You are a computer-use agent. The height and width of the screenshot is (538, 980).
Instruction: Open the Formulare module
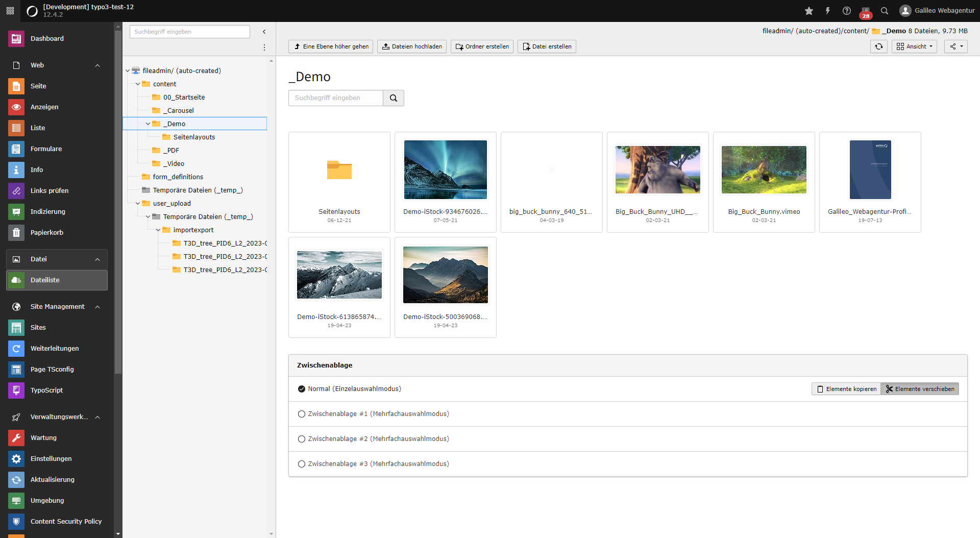[46, 149]
